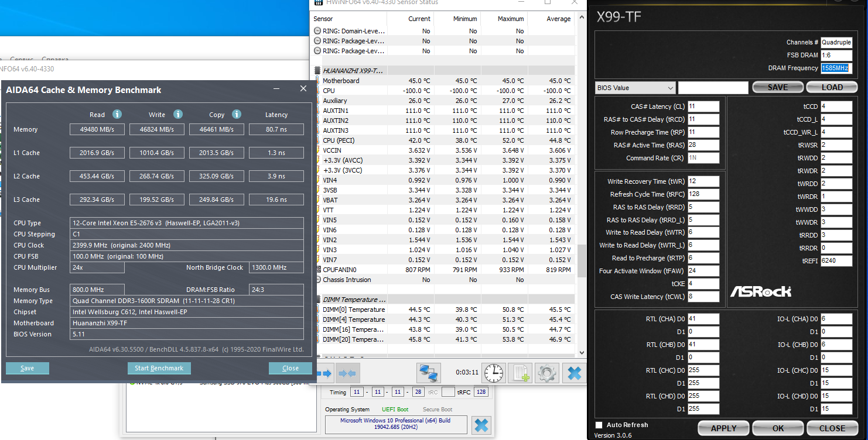
Task: Click the CAS Write Latency (tCWL) field
Action: tap(703, 297)
